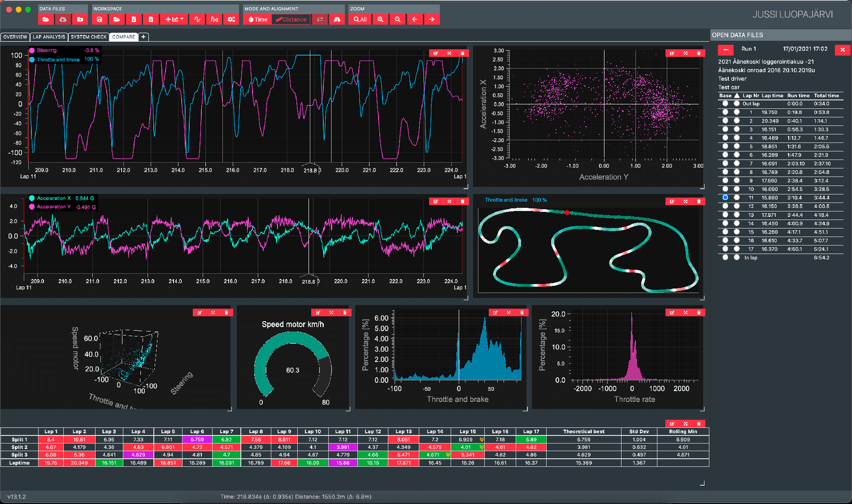Add a new tab with the plus button
This screenshot has width=852, height=504.
point(143,37)
